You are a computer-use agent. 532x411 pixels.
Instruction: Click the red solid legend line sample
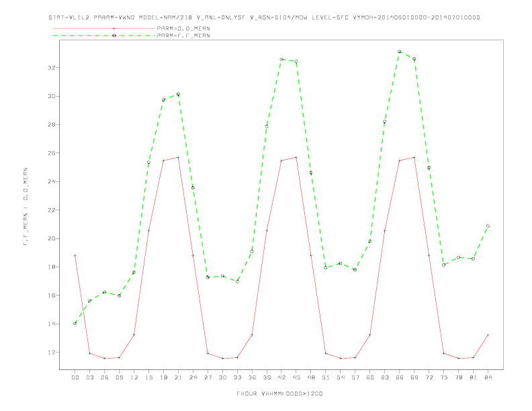pos(104,28)
